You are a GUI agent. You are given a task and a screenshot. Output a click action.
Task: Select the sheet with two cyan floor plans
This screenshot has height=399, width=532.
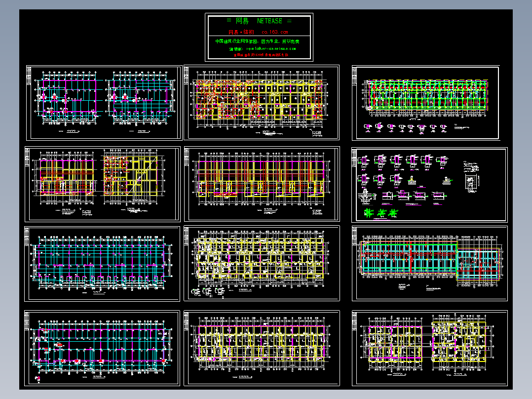(x=104, y=103)
